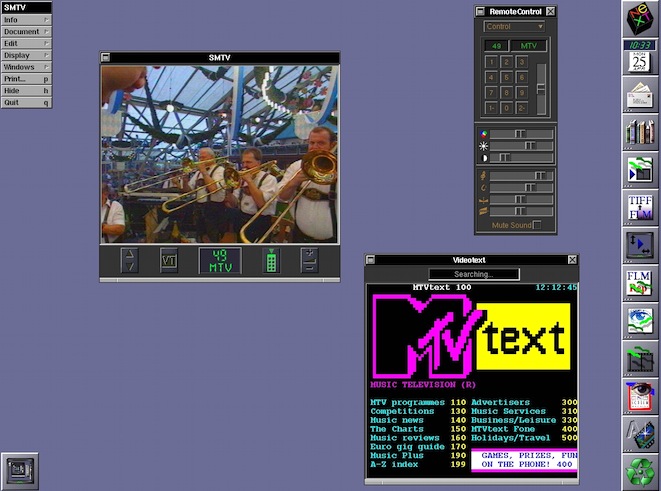
Task: Open the Recycler dock icon
Action: 640,471
